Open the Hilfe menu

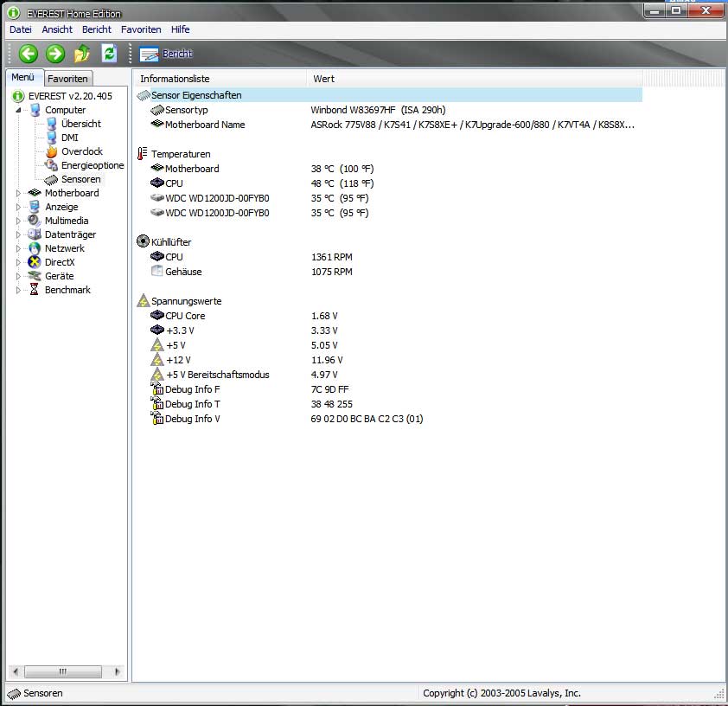click(x=180, y=29)
